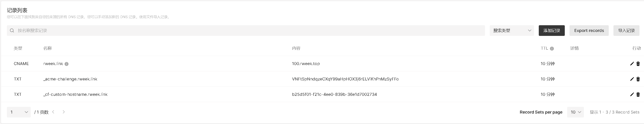
Task: Change Record Sets per page dropdown
Action: point(575,112)
